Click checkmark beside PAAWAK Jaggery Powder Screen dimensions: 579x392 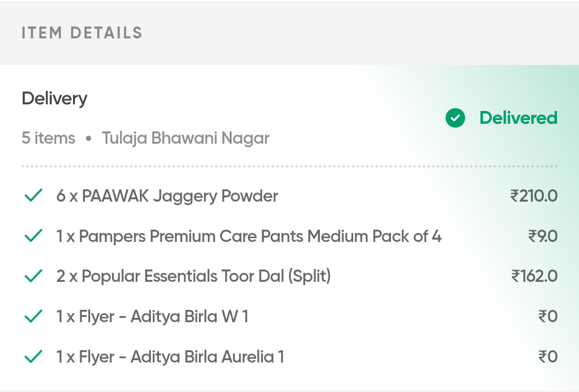[x=33, y=196]
